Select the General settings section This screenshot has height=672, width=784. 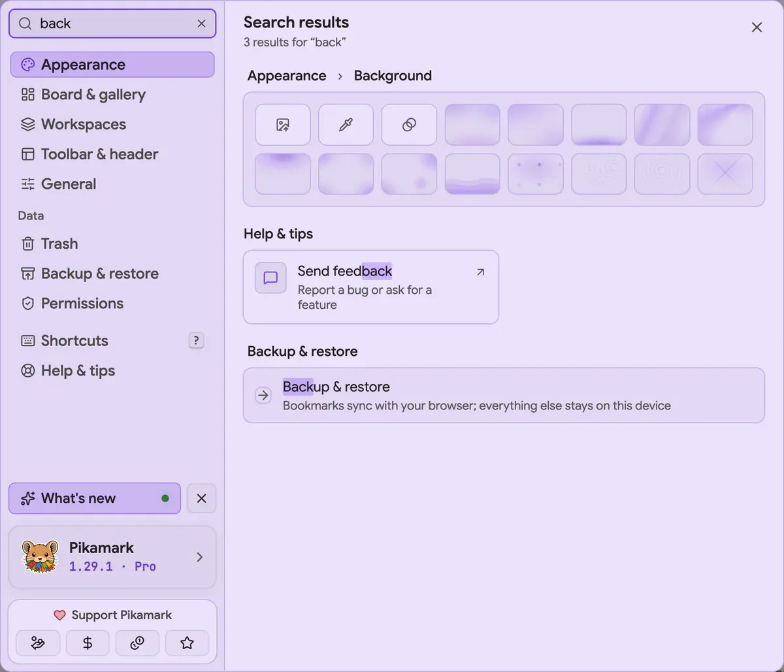click(112, 184)
